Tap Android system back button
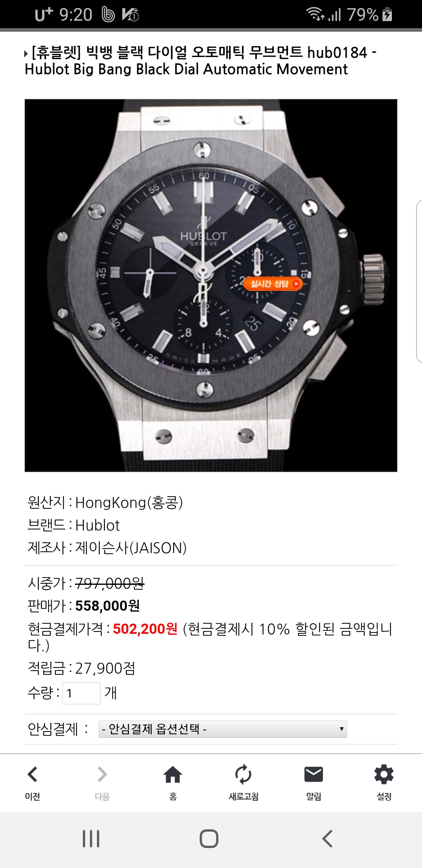The height and width of the screenshot is (868, 422). [x=327, y=839]
